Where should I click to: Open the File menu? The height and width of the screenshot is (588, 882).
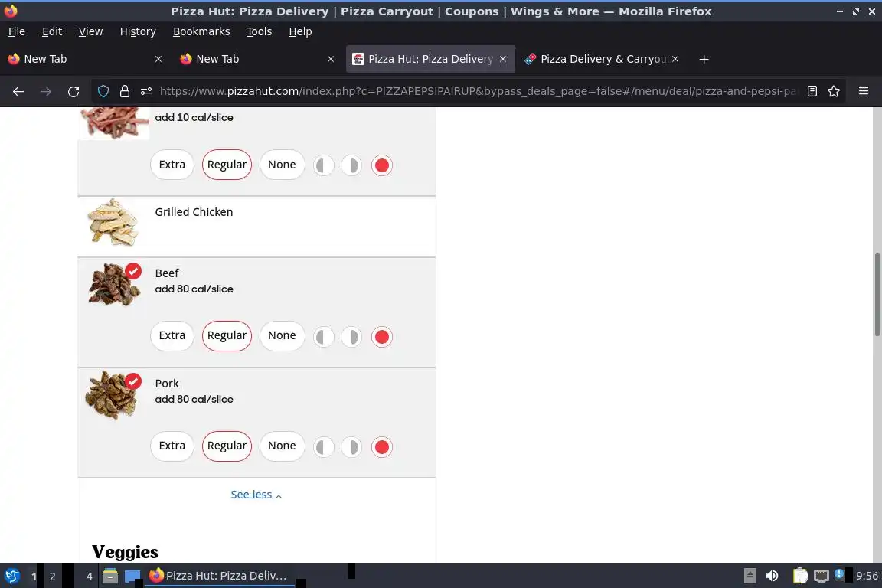coord(16,31)
